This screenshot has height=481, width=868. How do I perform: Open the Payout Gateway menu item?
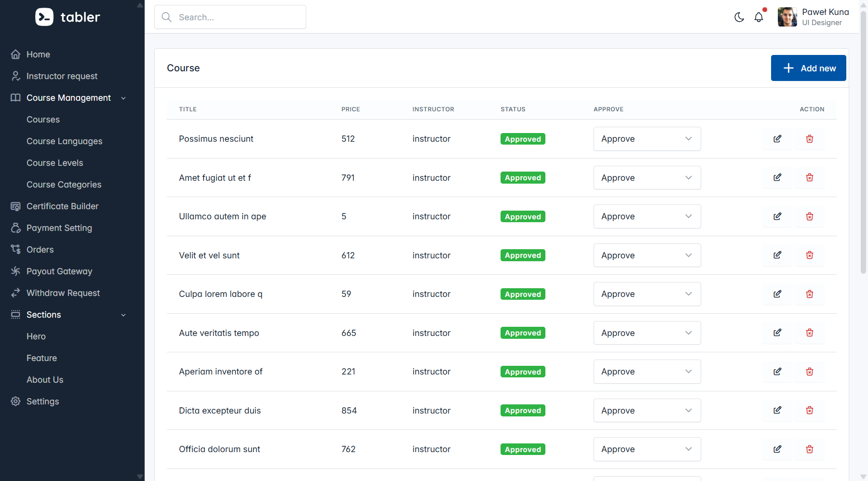coord(59,271)
